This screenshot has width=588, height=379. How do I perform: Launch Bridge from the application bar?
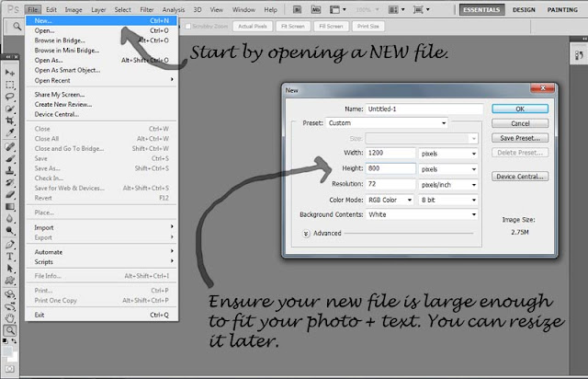pyautogui.click(x=298, y=9)
